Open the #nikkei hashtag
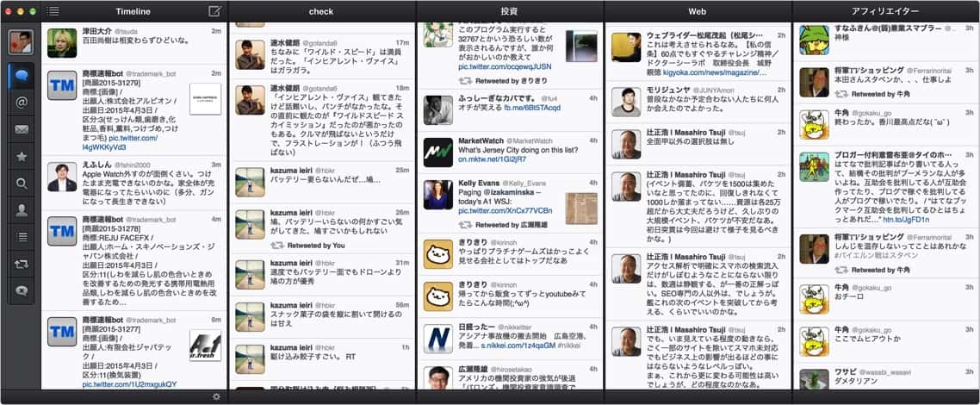 [568, 345]
